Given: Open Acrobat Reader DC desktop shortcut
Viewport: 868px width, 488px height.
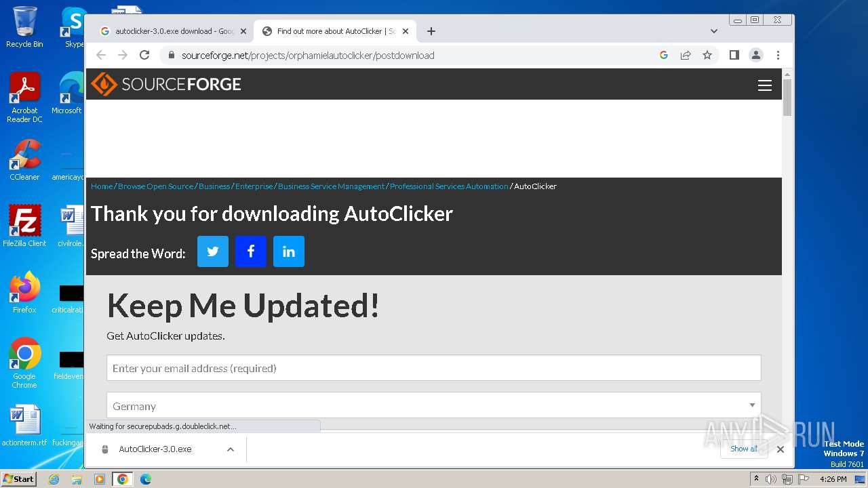Looking at the screenshot, I should pos(24,98).
